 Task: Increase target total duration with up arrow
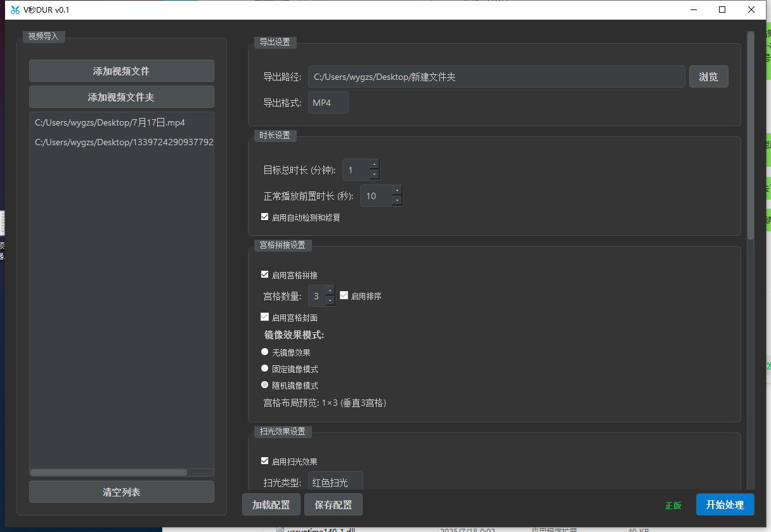click(x=374, y=164)
